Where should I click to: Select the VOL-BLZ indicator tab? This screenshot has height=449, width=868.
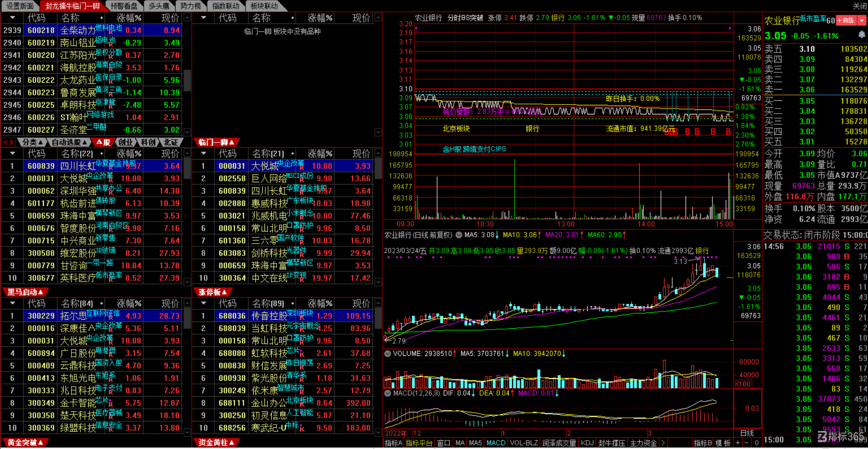coord(524,443)
